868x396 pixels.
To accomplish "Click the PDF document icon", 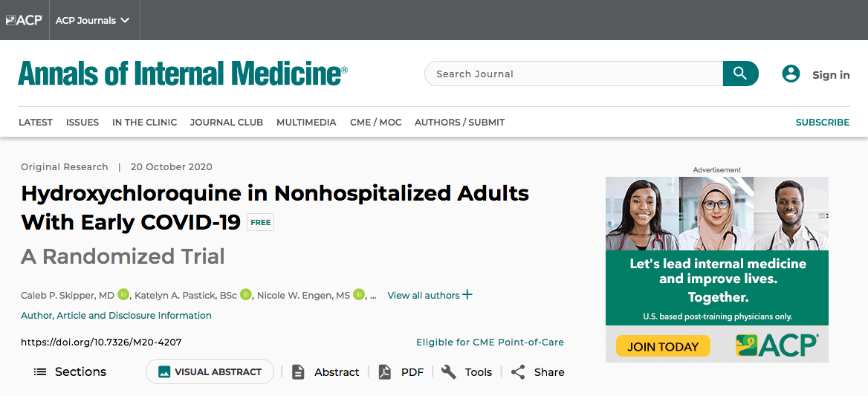I will (385, 372).
